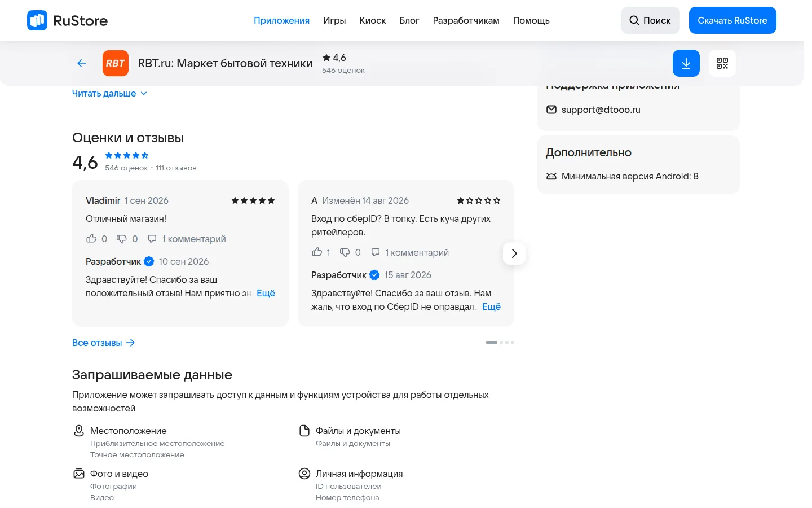The image size is (812, 508).
Task: Open the comment icon on user A's review
Action: click(376, 252)
